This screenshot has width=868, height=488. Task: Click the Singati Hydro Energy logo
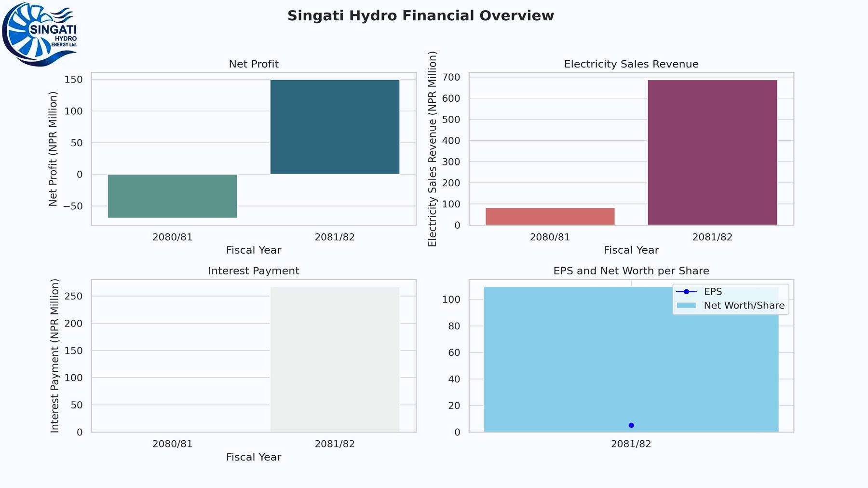40,34
